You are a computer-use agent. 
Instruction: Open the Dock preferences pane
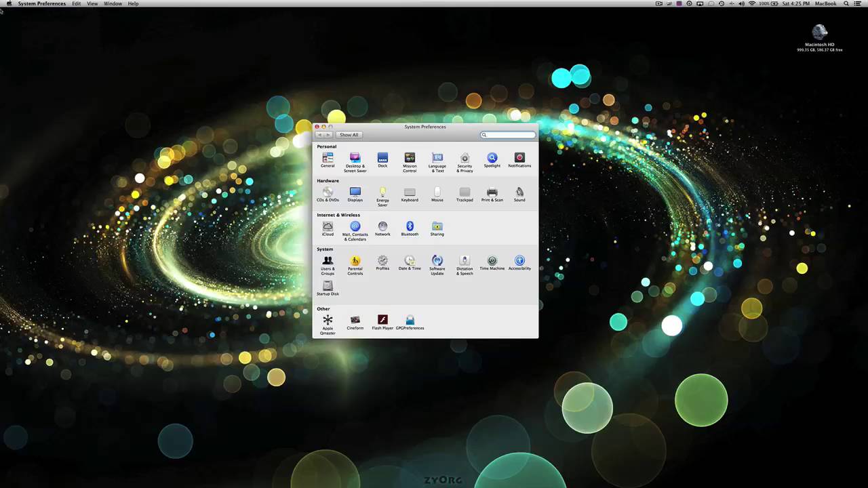382,160
